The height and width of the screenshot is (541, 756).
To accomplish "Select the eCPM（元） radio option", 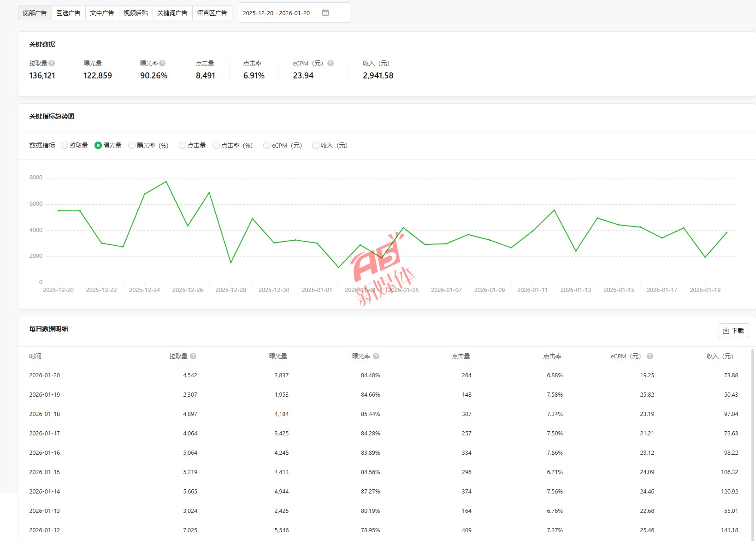I will pos(266,145).
